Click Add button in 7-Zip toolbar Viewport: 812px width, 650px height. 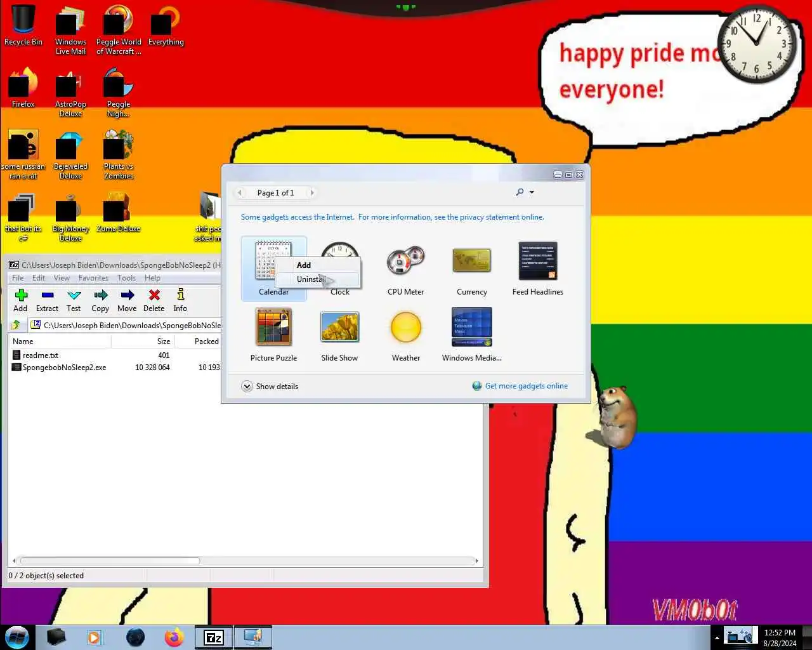click(21, 301)
